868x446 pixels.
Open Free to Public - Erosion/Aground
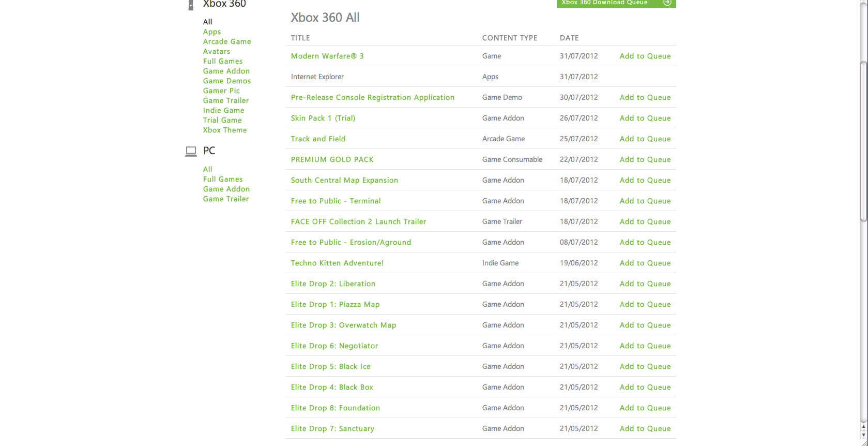pyautogui.click(x=351, y=242)
